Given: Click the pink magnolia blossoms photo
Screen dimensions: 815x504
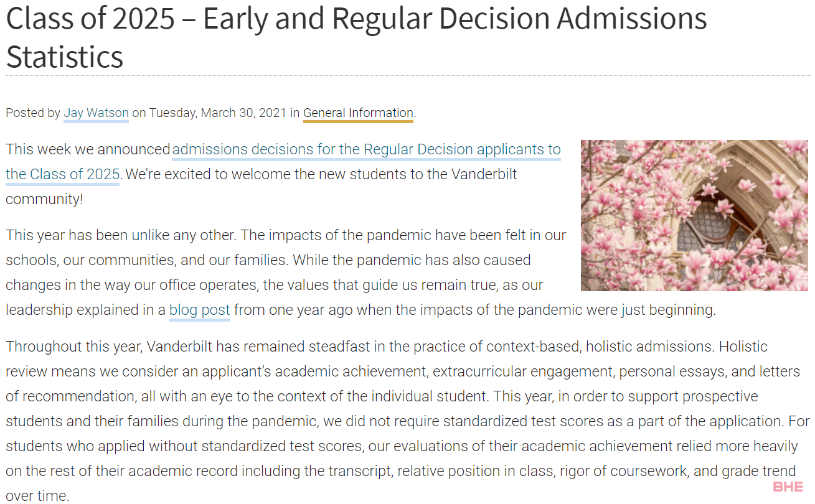Looking at the screenshot, I should [x=694, y=215].
